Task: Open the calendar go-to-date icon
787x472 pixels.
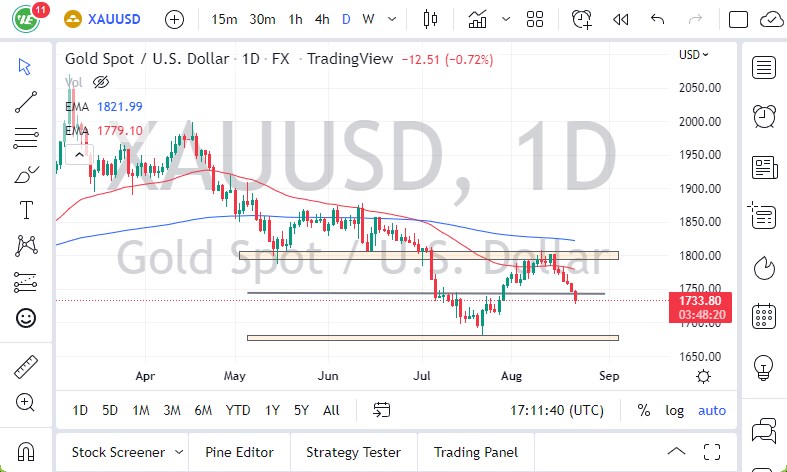Action: [x=381, y=410]
